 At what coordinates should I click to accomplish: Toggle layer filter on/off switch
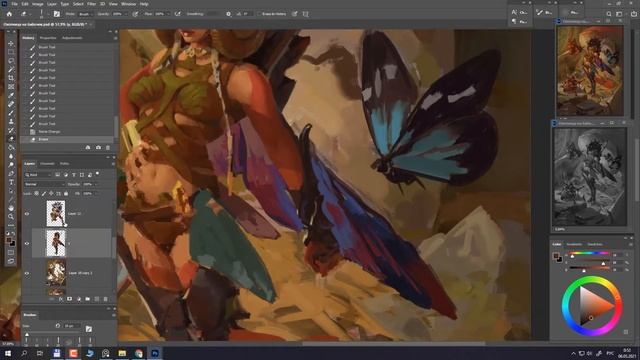(x=98, y=174)
